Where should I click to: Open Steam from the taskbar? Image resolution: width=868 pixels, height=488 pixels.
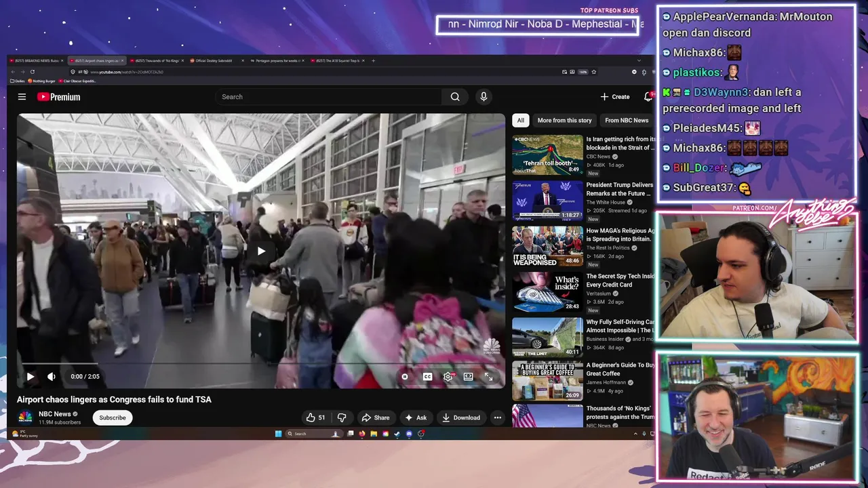[397, 434]
